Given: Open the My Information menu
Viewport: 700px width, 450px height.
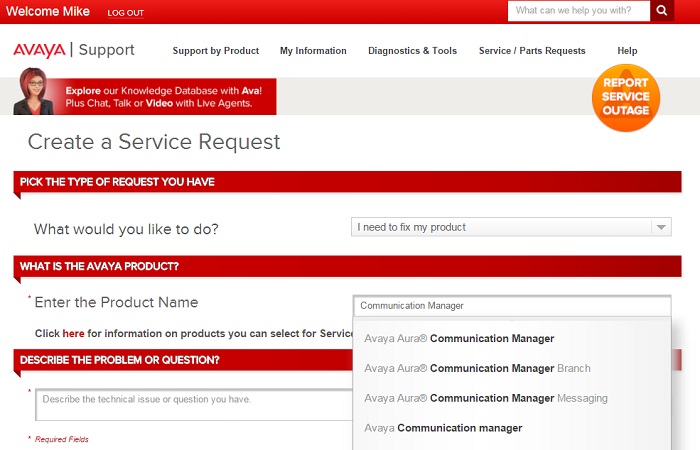Looking at the screenshot, I should (x=313, y=51).
